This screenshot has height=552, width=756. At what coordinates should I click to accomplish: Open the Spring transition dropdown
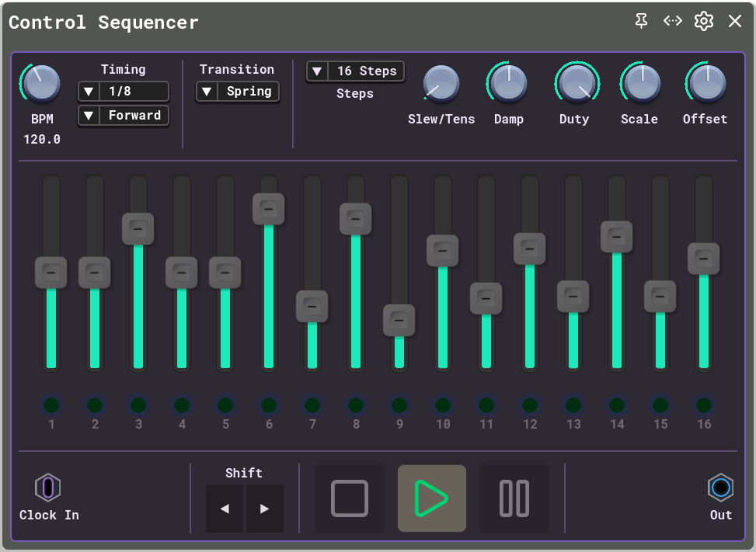[x=238, y=91]
